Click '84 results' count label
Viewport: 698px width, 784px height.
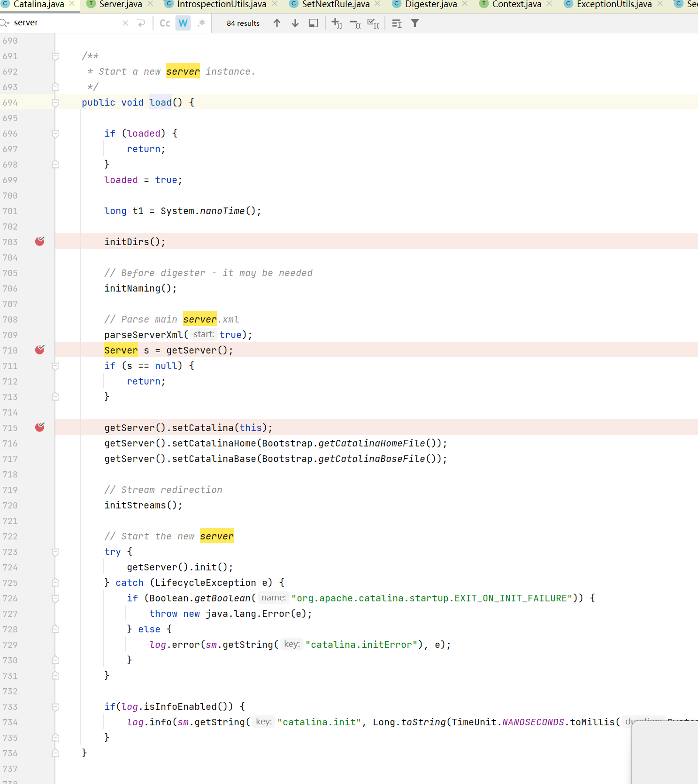tap(243, 23)
